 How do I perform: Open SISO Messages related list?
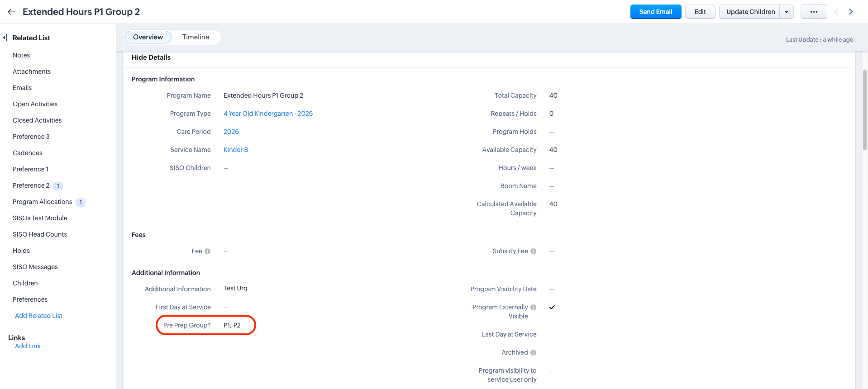[35, 267]
